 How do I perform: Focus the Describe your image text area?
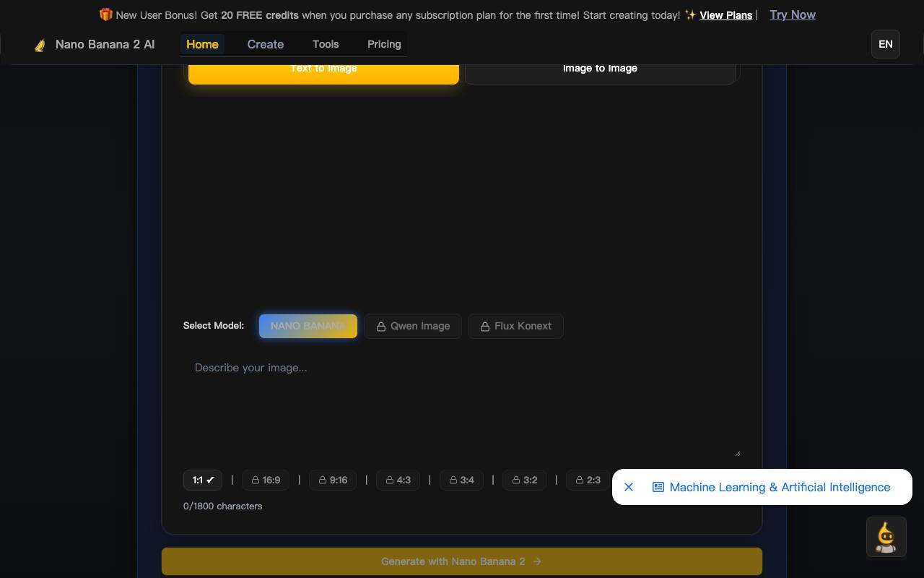(x=462, y=405)
